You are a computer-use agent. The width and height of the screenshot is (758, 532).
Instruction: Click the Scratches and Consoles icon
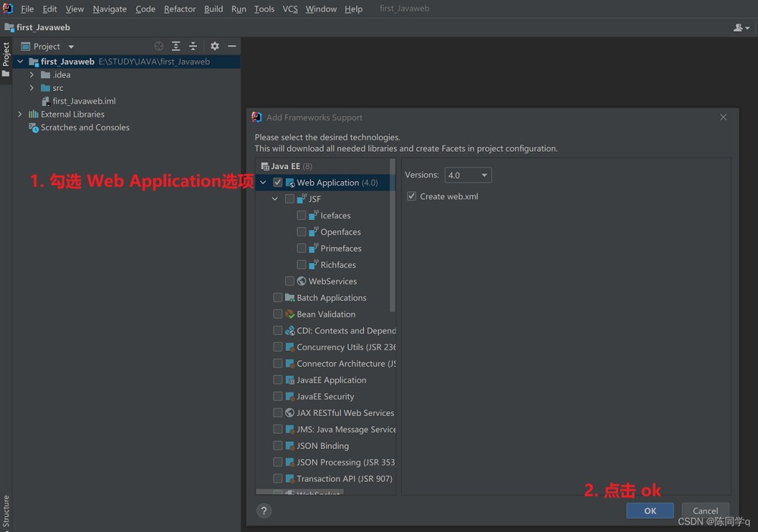[x=33, y=127]
